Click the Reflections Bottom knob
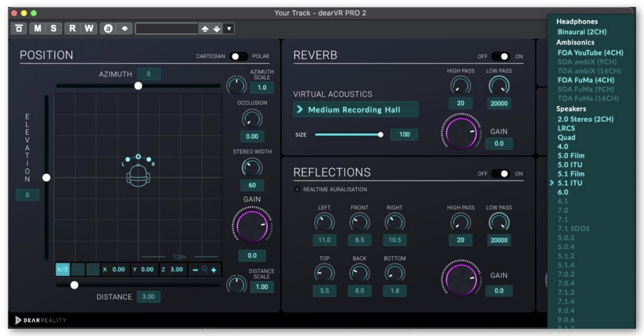The width and height of the screenshot is (644, 336). click(395, 273)
